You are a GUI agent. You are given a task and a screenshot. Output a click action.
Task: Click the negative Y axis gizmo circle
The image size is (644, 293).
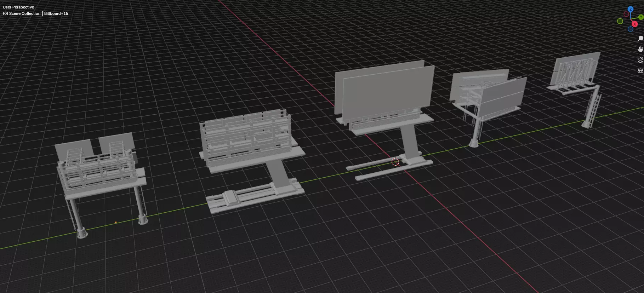click(x=620, y=21)
